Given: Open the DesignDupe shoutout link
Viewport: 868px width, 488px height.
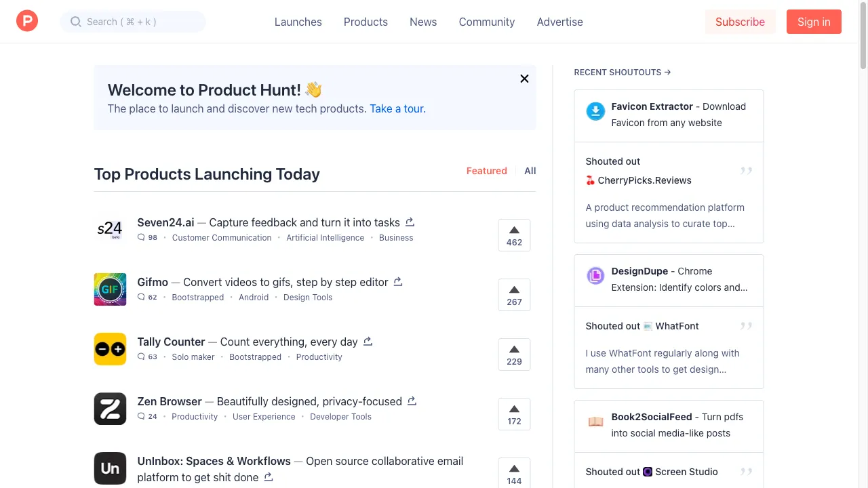Looking at the screenshot, I should click(639, 271).
